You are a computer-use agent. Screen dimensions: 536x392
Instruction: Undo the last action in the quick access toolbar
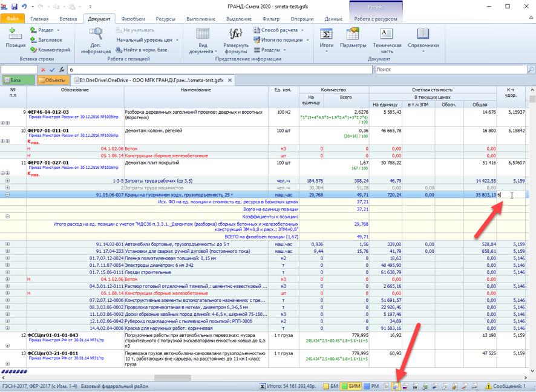24,7
